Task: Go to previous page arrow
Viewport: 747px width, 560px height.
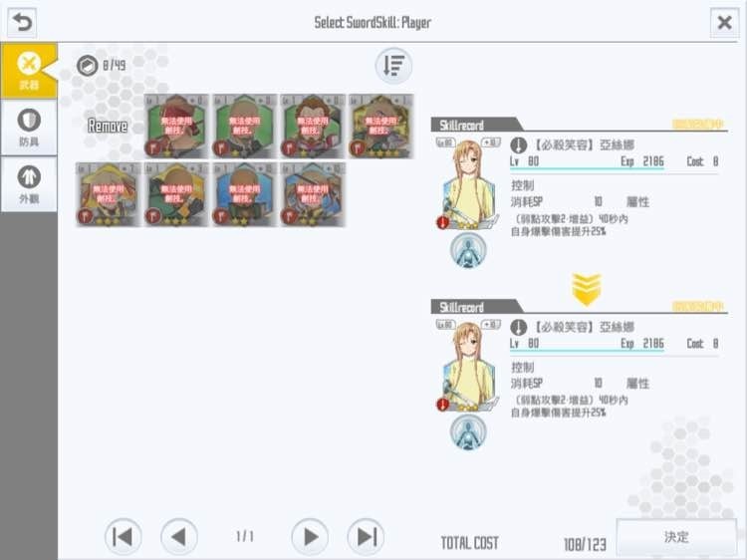Action: point(179,537)
